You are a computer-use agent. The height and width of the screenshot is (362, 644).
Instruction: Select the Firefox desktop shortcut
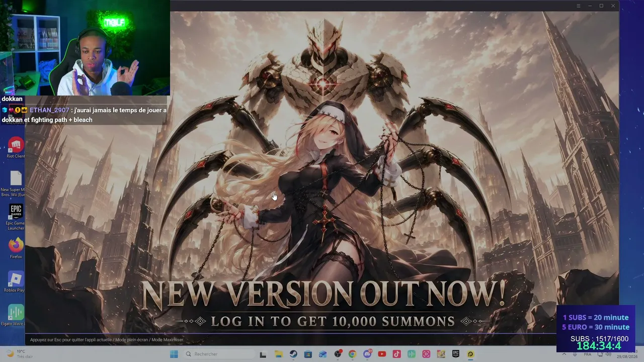[x=16, y=249]
